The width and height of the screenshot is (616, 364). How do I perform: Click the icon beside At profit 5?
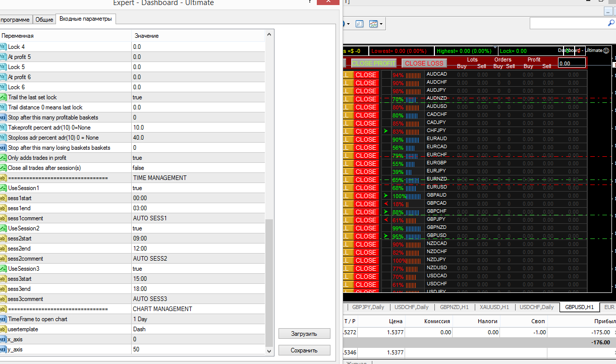tap(3, 57)
